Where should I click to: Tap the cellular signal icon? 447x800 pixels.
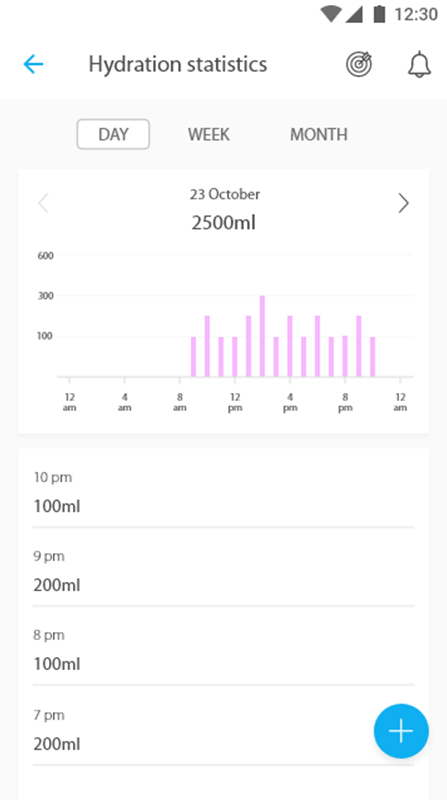coord(354,14)
